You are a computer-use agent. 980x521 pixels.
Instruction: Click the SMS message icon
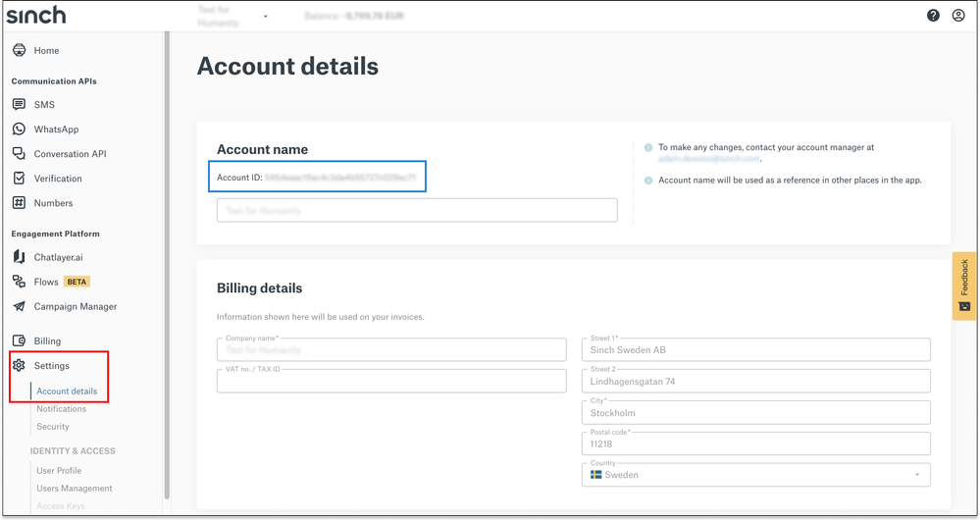pyautogui.click(x=20, y=104)
